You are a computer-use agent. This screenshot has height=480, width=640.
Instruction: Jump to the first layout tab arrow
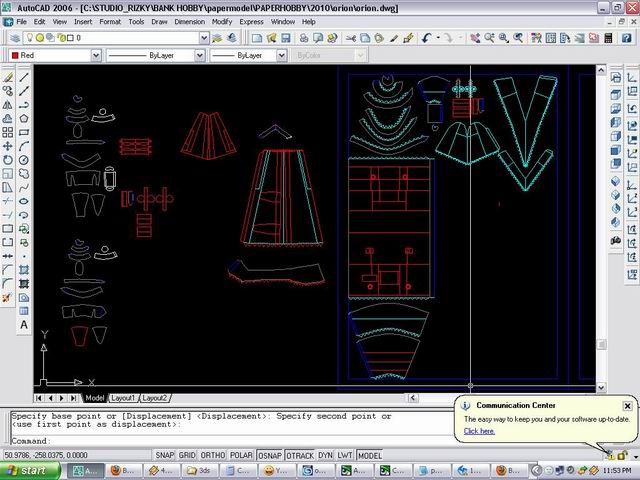(39, 398)
